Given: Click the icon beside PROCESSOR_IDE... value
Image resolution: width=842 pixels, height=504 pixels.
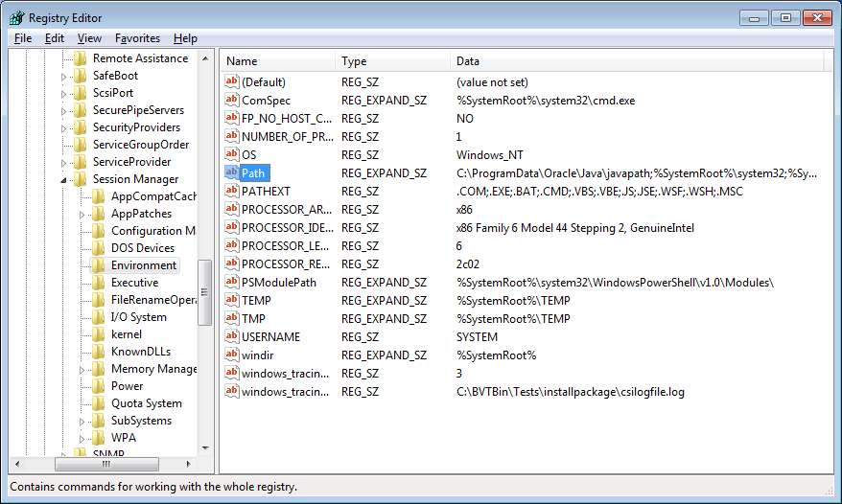Looking at the screenshot, I should [231, 228].
